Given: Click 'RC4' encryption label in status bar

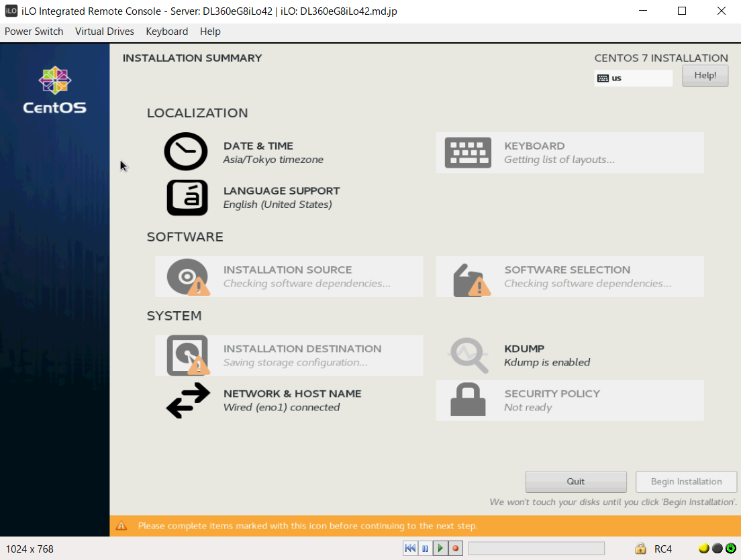Looking at the screenshot, I should 663,549.
